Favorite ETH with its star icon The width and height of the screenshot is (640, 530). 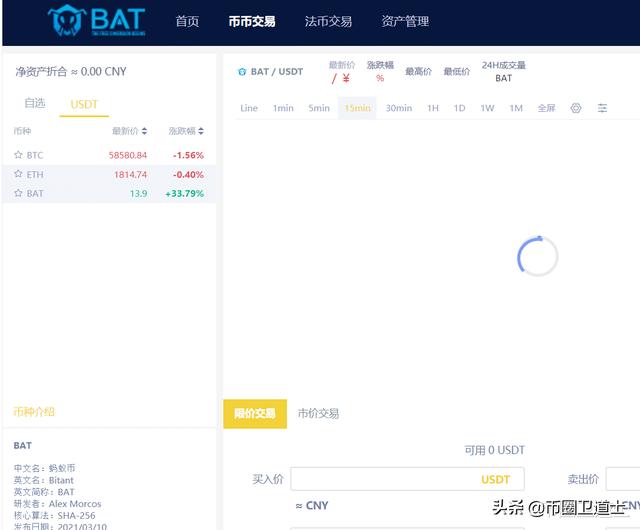(x=18, y=174)
